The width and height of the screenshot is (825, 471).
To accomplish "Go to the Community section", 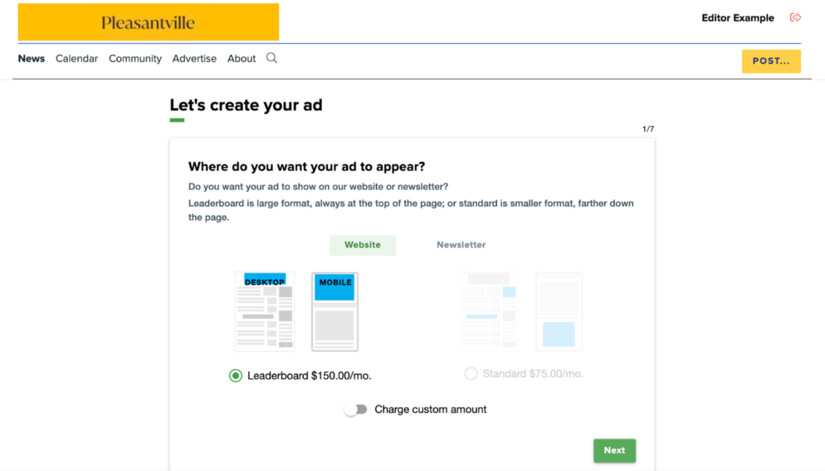I will [135, 59].
